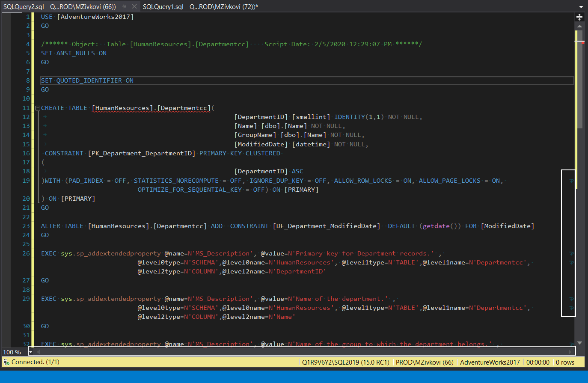The image size is (588, 383).
Task: Collapse the CREATE TABLE code region
Action: (37, 108)
